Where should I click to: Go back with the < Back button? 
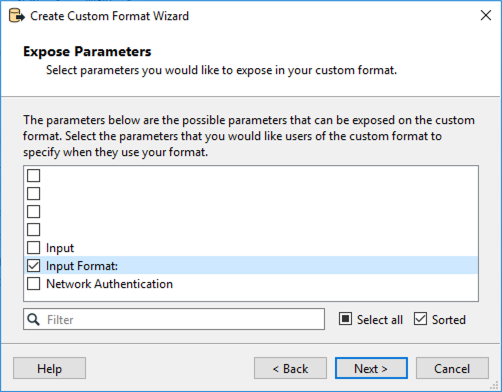tap(290, 368)
